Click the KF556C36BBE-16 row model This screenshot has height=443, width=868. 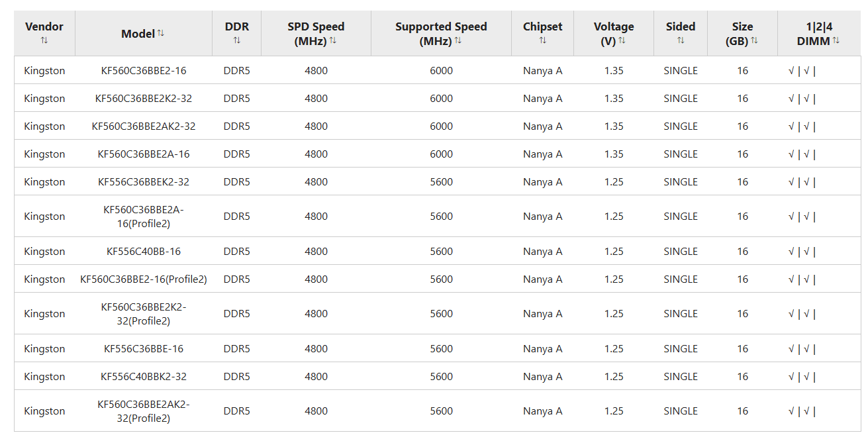144,348
